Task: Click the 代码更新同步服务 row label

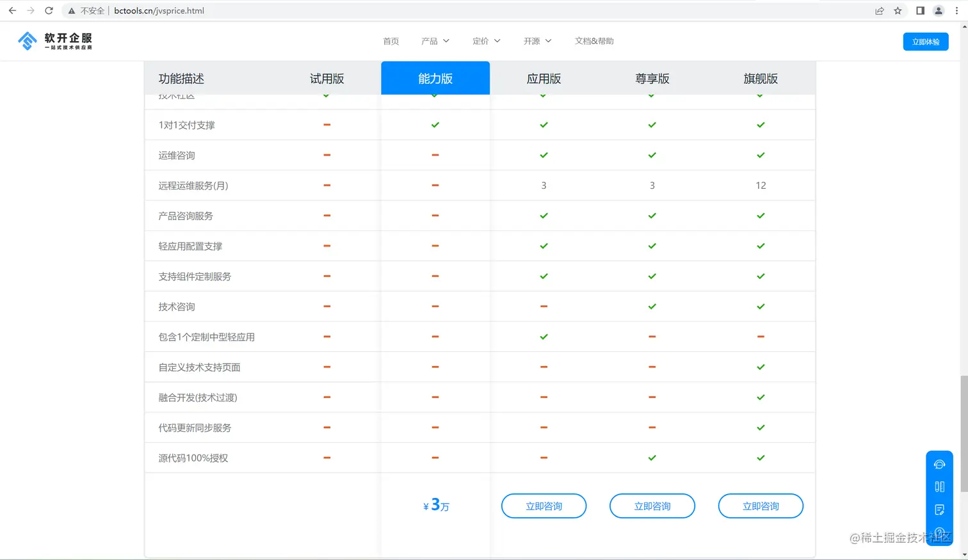Action: (x=195, y=428)
